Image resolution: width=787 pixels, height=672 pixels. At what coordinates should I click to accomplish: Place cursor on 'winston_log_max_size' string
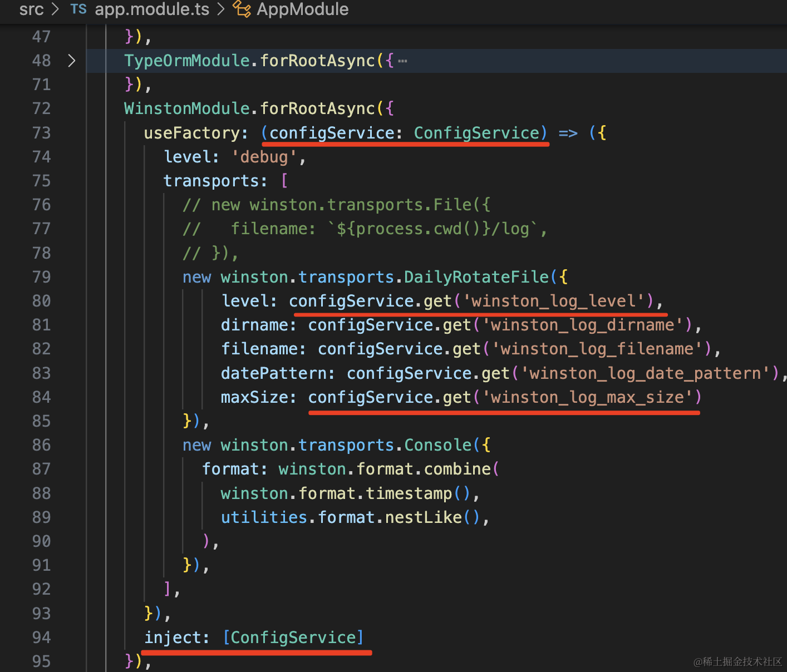pos(587,397)
